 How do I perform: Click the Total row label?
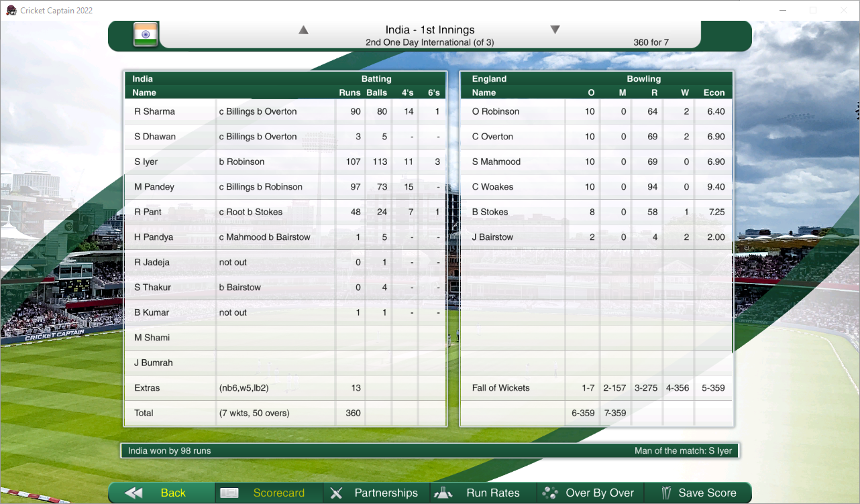click(x=144, y=413)
